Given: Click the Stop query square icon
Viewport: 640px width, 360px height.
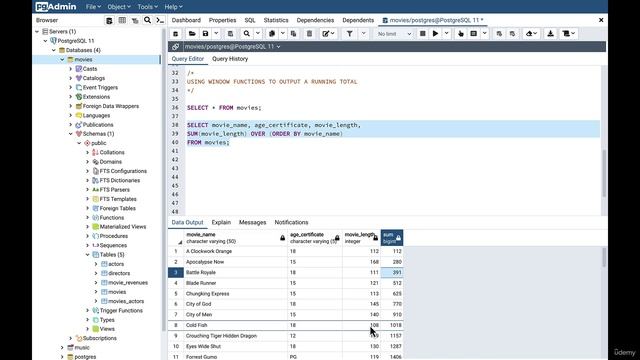Looking at the screenshot, I should pos(423,34).
